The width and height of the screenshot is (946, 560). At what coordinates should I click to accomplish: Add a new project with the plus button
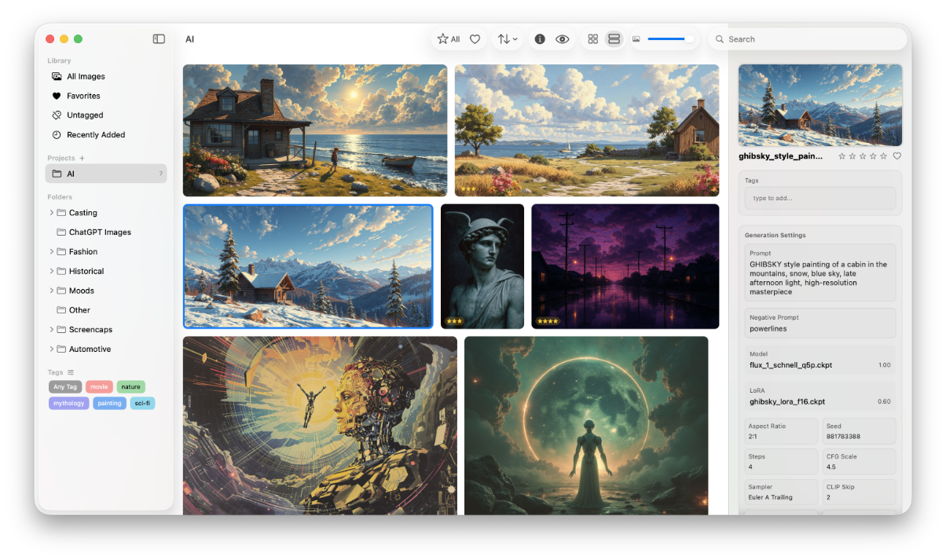pyautogui.click(x=82, y=157)
